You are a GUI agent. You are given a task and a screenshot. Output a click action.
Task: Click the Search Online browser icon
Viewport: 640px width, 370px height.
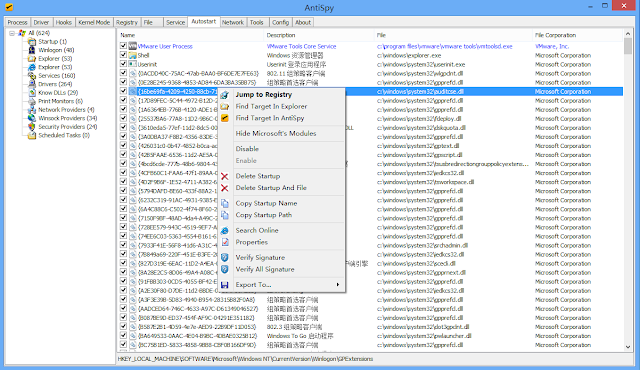[x=224, y=230]
